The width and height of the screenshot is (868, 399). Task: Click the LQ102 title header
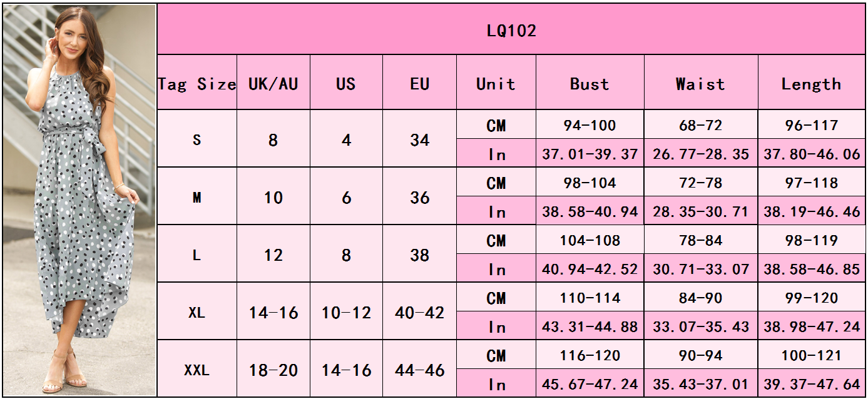tap(511, 30)
